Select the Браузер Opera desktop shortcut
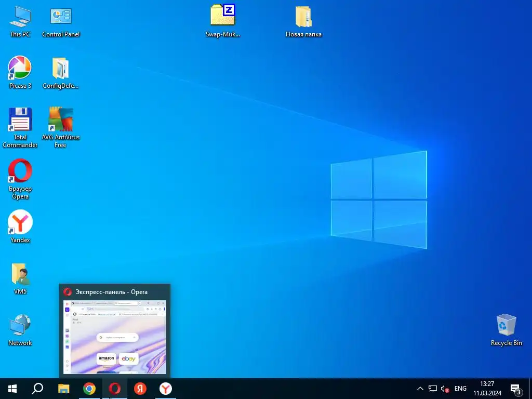The height and width of the screenshot is (399, 532). coord(20,179)
